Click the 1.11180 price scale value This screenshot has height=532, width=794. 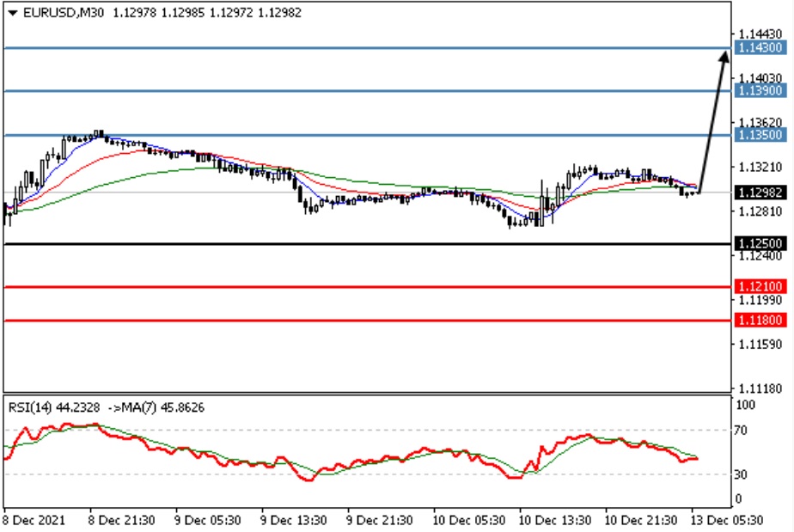[x=760, y=388]
